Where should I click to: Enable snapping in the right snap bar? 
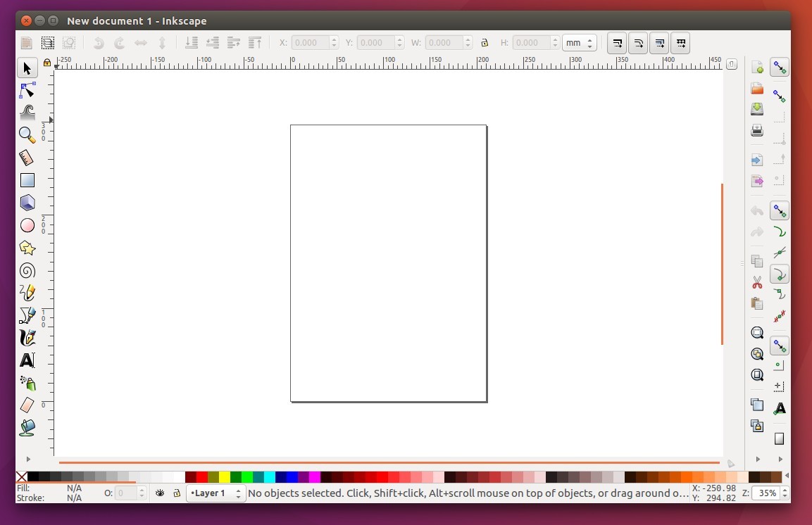779,67
